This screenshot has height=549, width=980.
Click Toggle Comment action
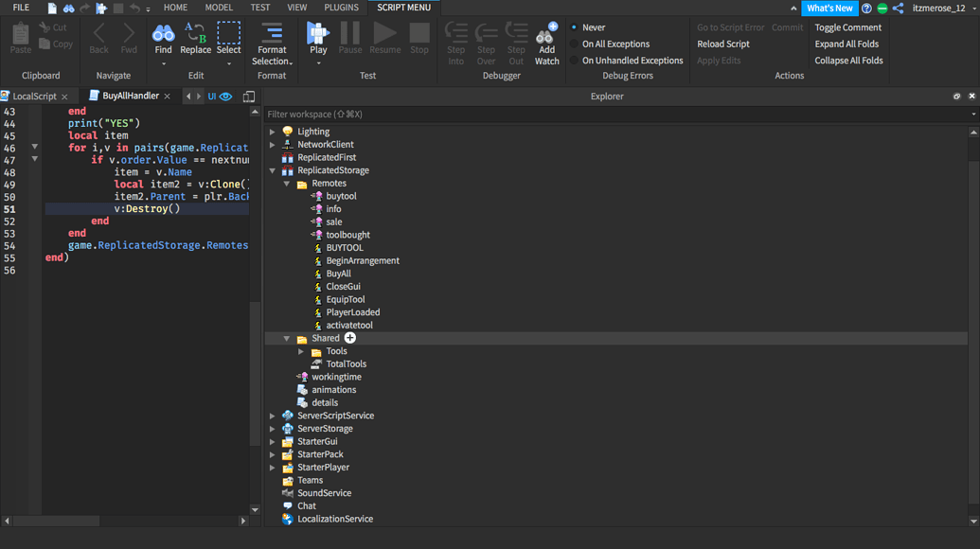coord(848,27)
